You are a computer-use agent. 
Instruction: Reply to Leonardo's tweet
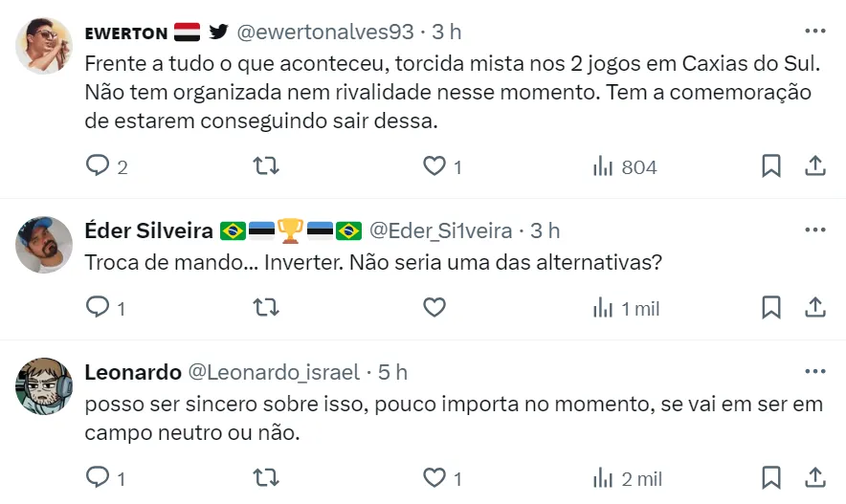point(99,477)
